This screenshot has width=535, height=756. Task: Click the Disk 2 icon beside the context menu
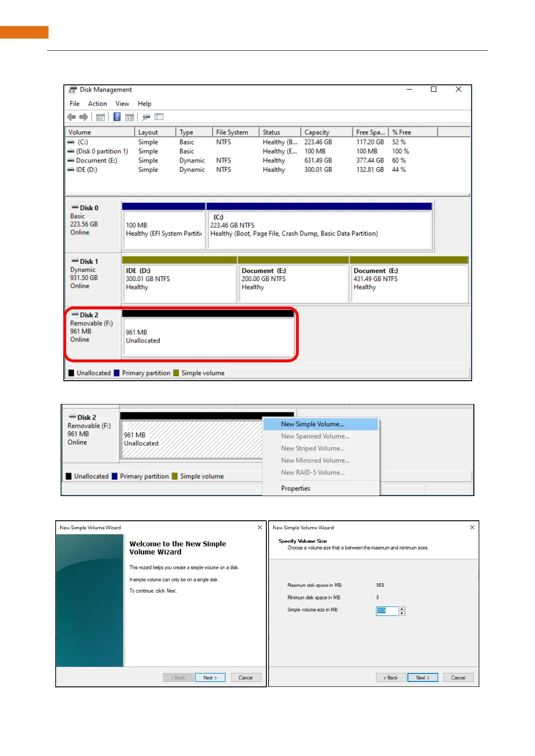click(x=72, y=417)
